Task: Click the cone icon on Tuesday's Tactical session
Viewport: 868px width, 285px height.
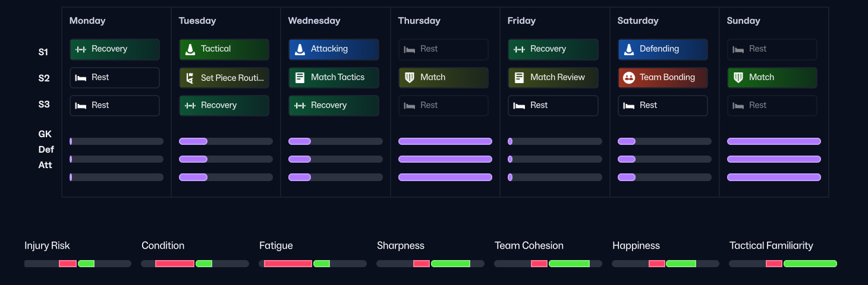Action: (x=190, y=49)
